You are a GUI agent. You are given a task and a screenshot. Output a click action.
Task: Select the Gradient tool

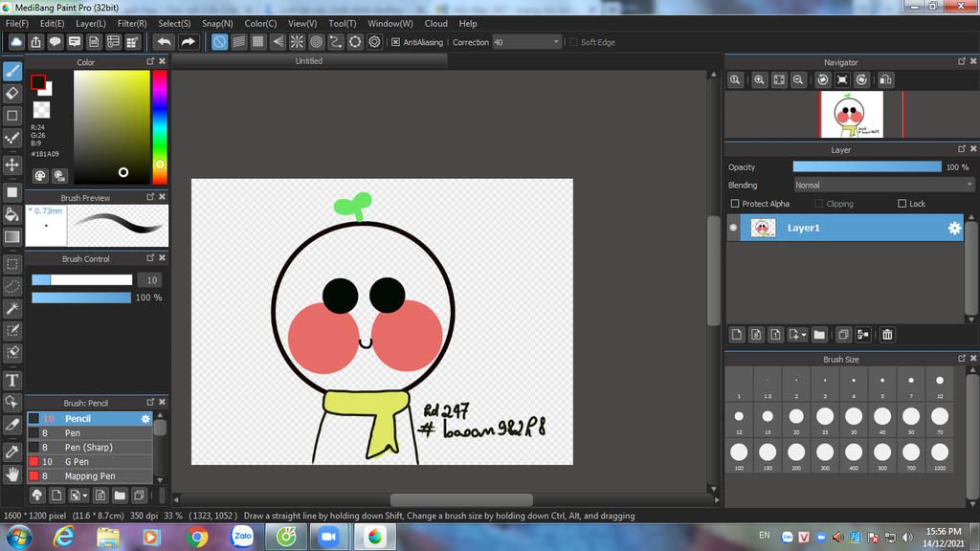[12, 237]
